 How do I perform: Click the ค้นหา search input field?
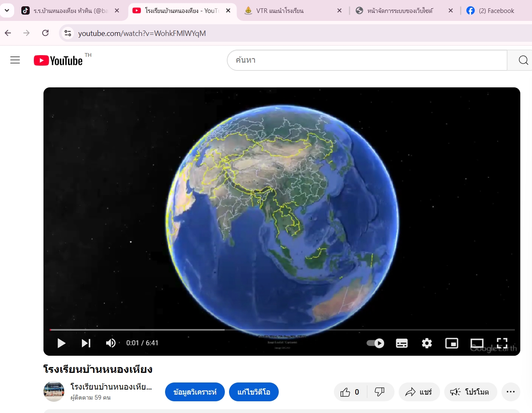pos(367,60)
